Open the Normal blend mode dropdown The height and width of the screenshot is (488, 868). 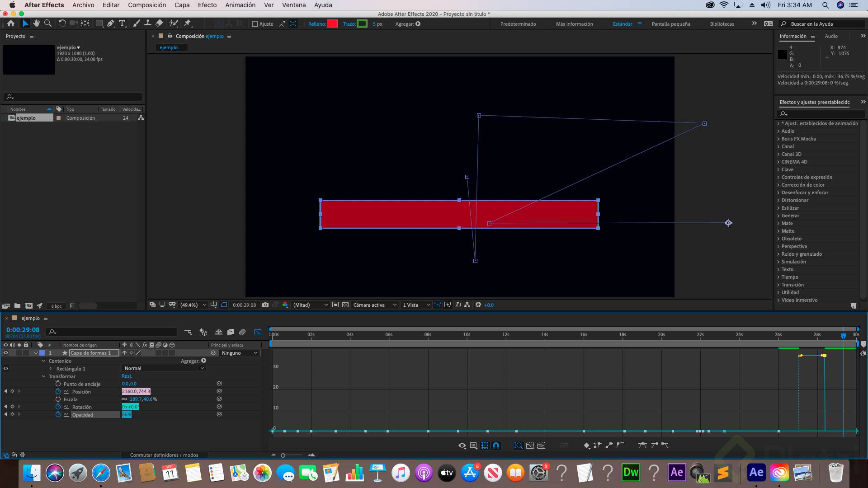(x=164, y=368)
